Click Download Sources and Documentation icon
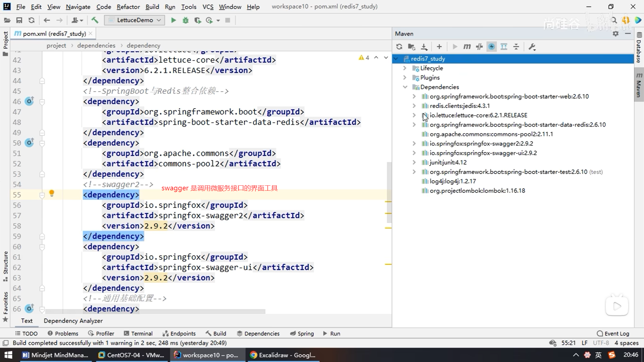The image size is (644, 362). coord(424,47)
